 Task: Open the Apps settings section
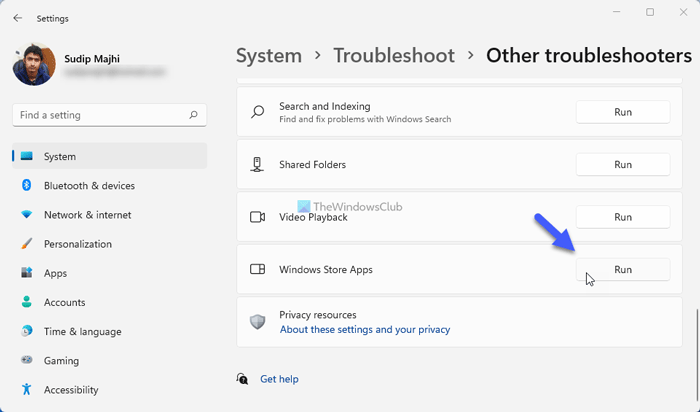pyautogui.click(x=55, y=273)
